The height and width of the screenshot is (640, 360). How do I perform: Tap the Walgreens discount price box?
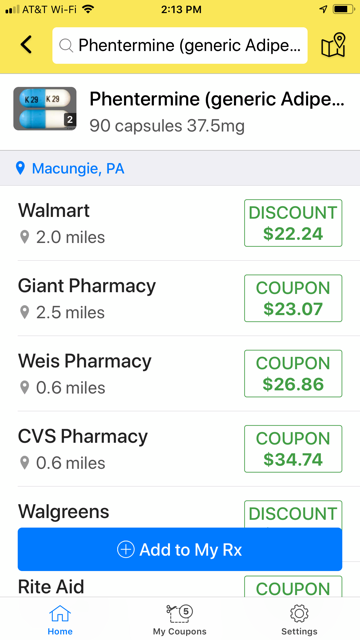(x=293, y=514)
